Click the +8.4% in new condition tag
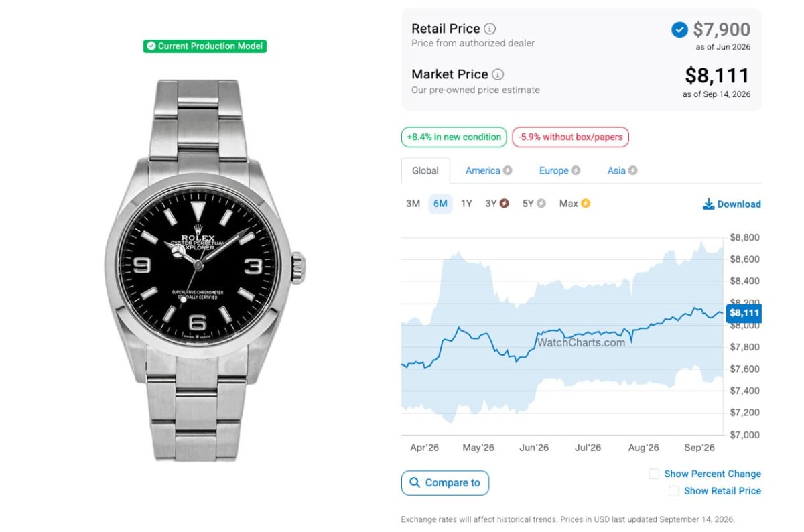The image size is (804, 532). [x=454, y=137]
